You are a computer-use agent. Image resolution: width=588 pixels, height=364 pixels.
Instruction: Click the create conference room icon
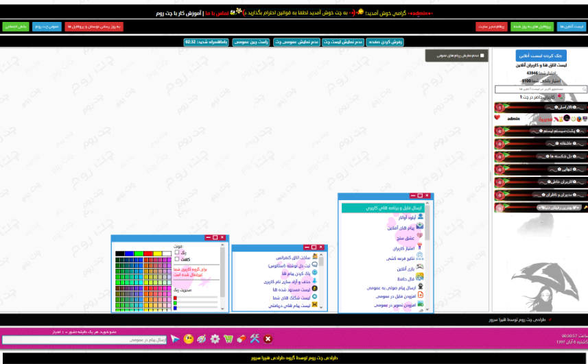[x=315, y=256]
